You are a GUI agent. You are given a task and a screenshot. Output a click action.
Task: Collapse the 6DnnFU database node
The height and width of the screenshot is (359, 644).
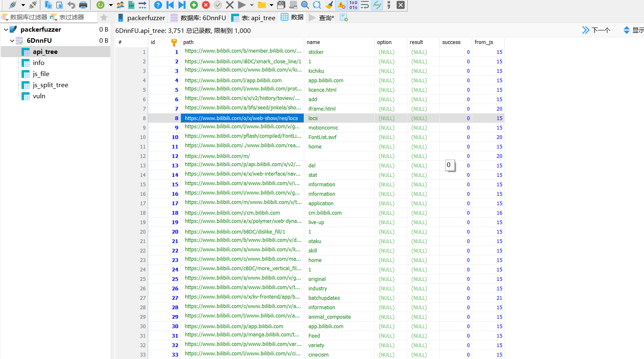coord(12,41)
